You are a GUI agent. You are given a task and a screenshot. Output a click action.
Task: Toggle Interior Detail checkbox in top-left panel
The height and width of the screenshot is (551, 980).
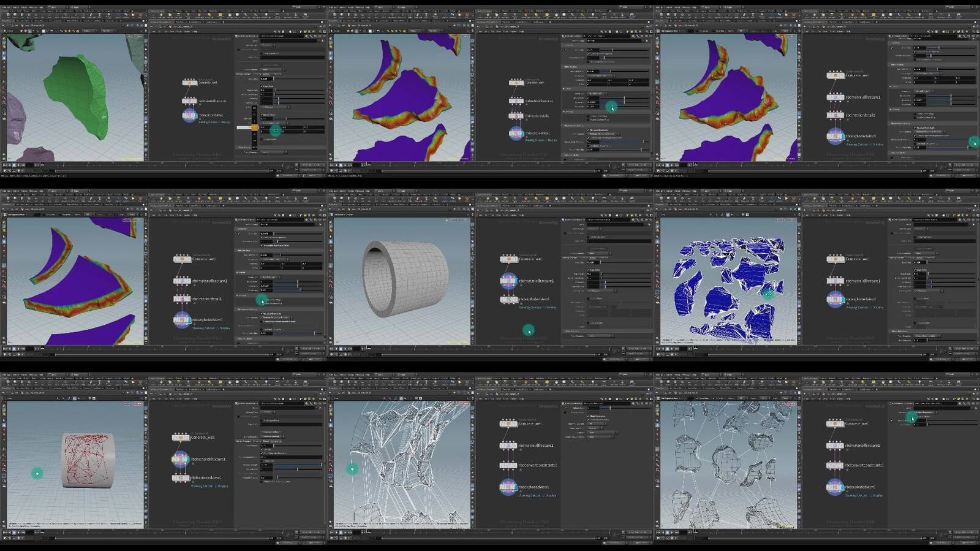(x=262, y=115)
